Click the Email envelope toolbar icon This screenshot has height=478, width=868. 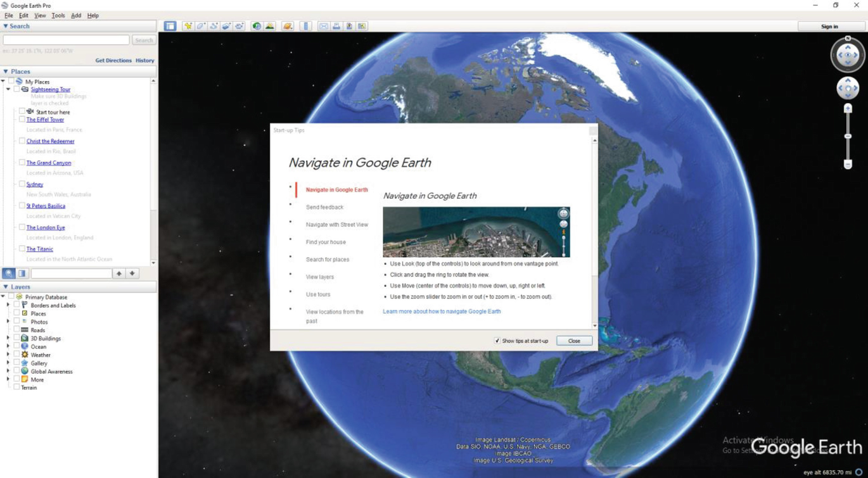pos(324,26)
